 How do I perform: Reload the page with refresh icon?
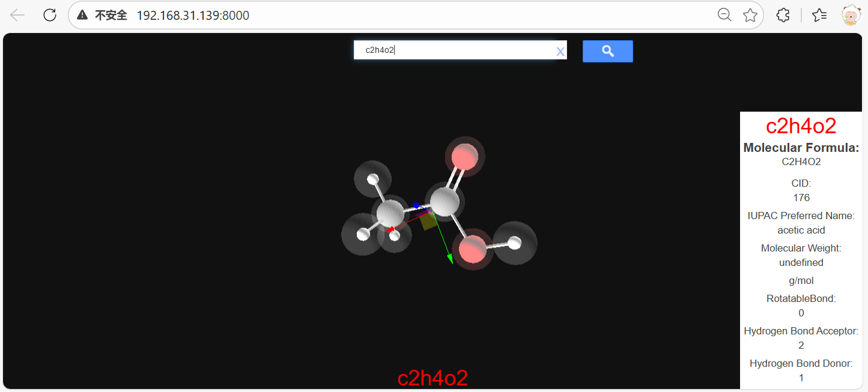coord(50,16)
